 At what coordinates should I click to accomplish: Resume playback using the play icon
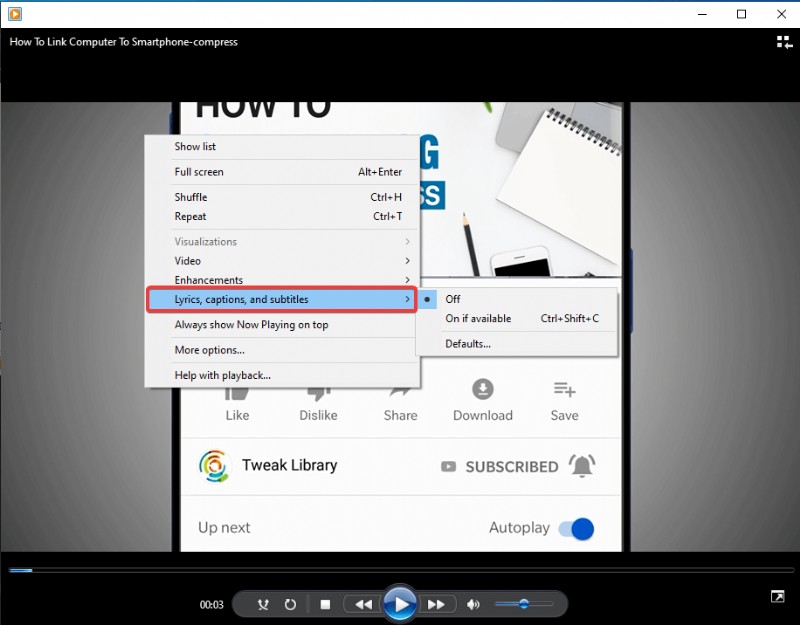(x=400, y=604)
